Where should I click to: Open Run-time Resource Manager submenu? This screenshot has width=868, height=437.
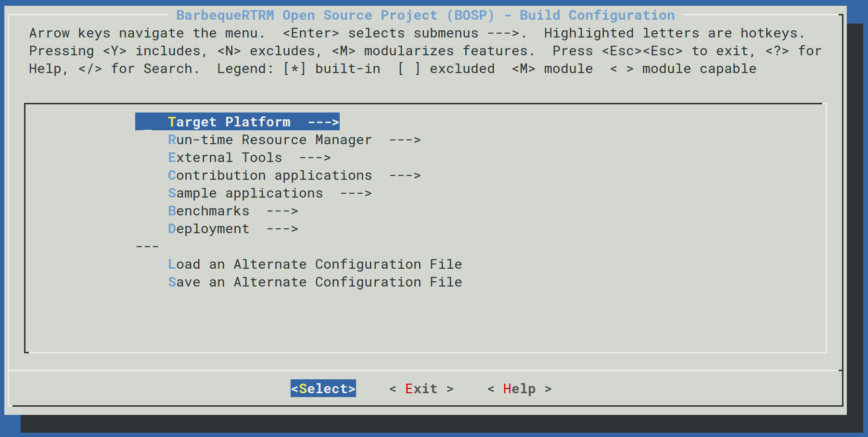pos(294,140)
